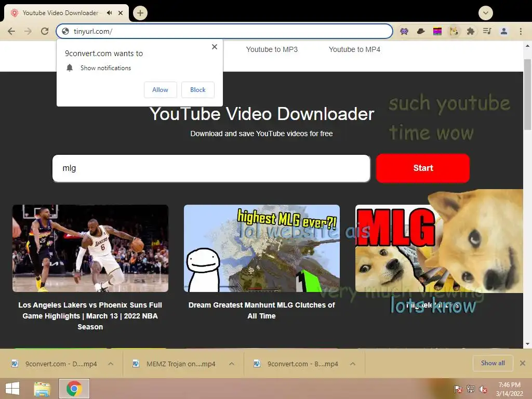Click Show all downloads
Screen dimensions: 532x399
[493, 363]
